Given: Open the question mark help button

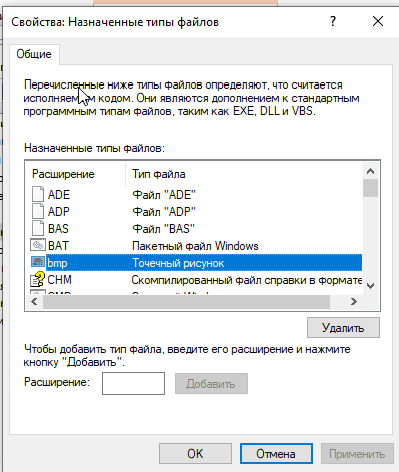Looking at the screenshot, I should click(x=333, y=22).
